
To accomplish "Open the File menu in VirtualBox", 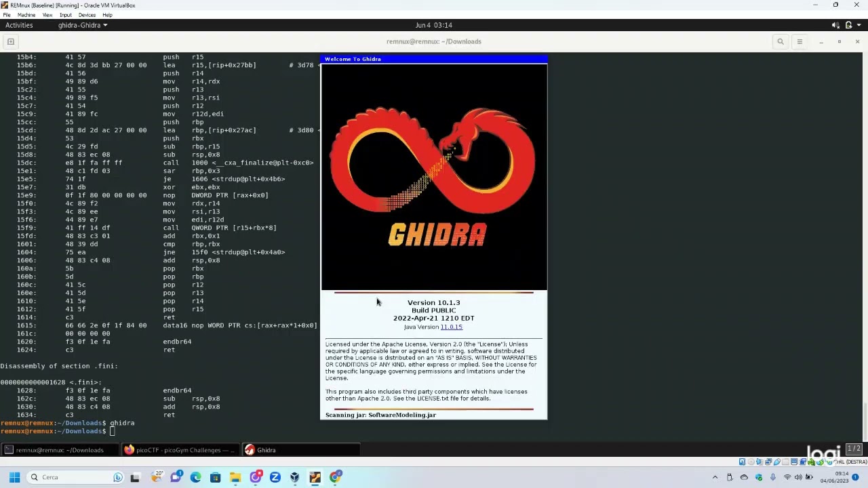I will tap(7, 15).
